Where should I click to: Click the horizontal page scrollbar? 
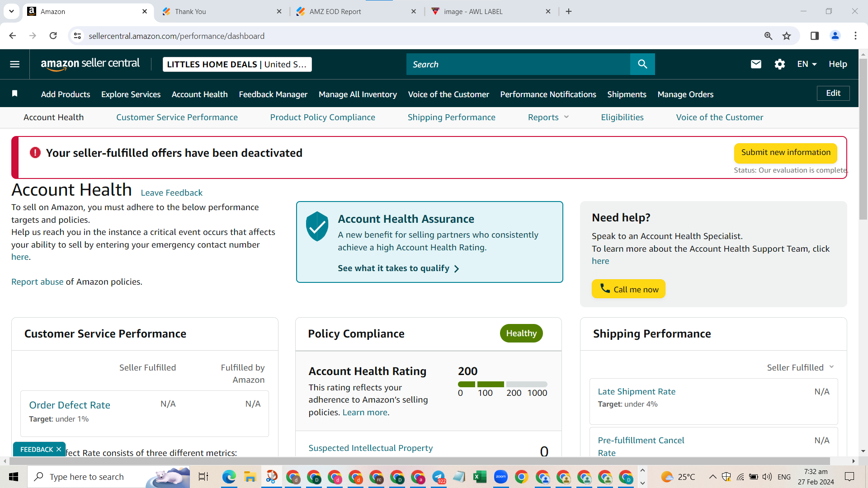click(x=420, y=461)
